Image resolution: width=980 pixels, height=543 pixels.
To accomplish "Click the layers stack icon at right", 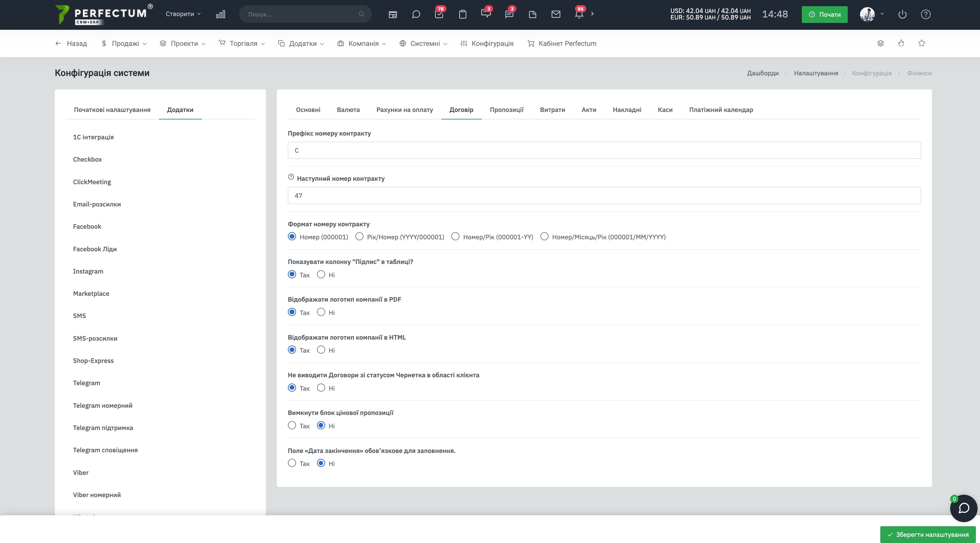I will (x=880, y=43).
